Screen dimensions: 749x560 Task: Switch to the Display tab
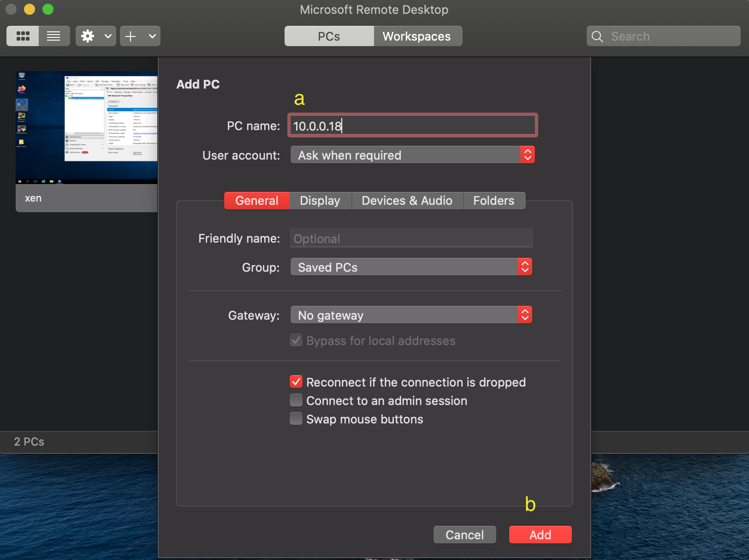point(320,201)
